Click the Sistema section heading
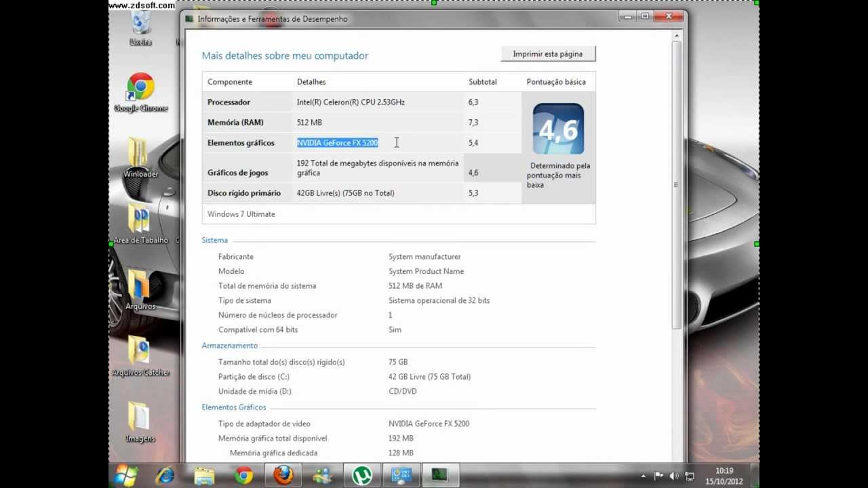868x488 pixels. [x=215, y=240]
